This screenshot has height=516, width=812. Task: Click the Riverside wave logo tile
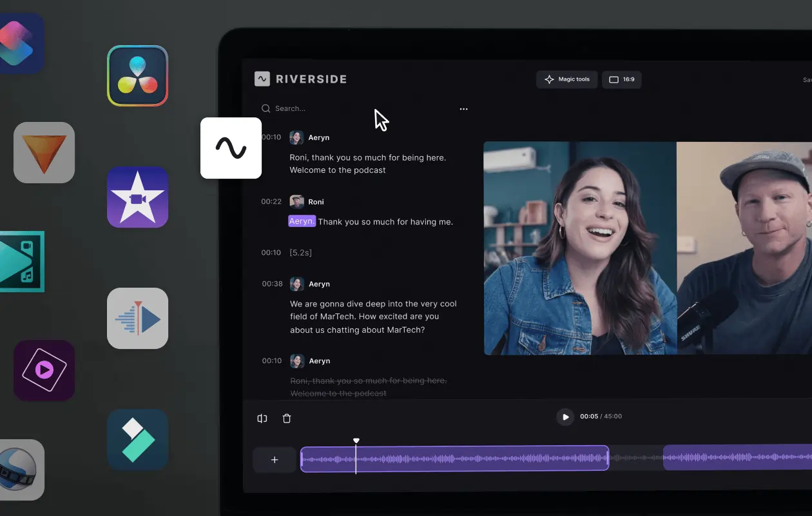click(231, 148)
